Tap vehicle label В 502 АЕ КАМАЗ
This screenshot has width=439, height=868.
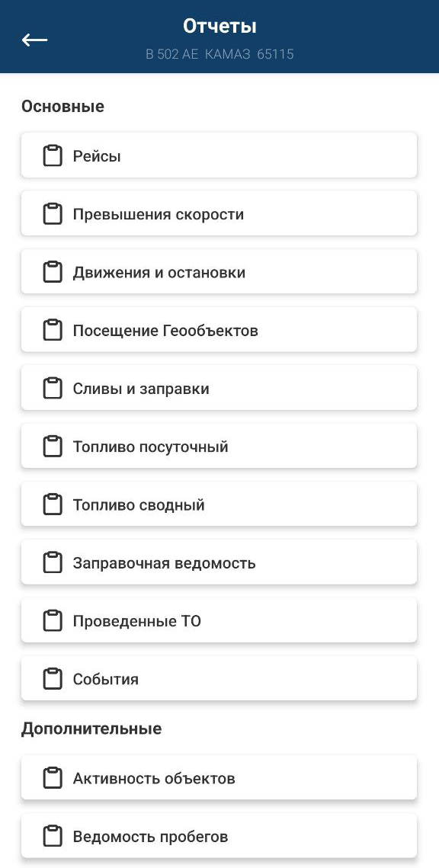point(198,54)
